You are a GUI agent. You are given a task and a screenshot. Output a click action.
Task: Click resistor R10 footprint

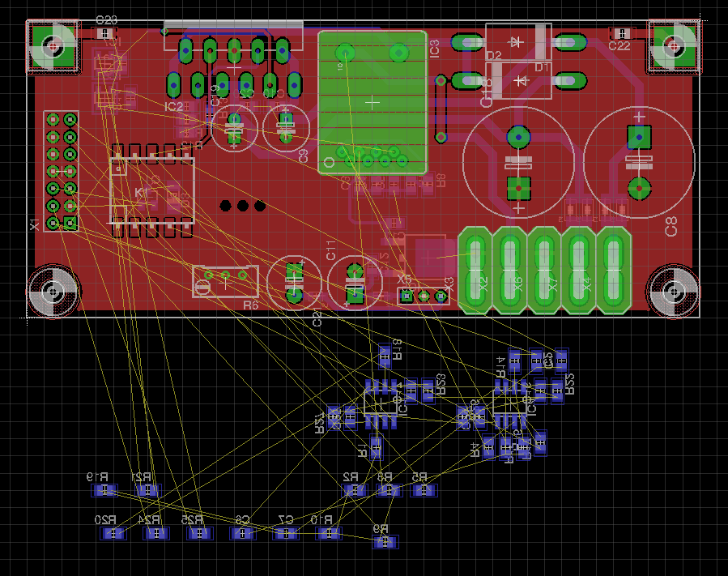point(328,533)
